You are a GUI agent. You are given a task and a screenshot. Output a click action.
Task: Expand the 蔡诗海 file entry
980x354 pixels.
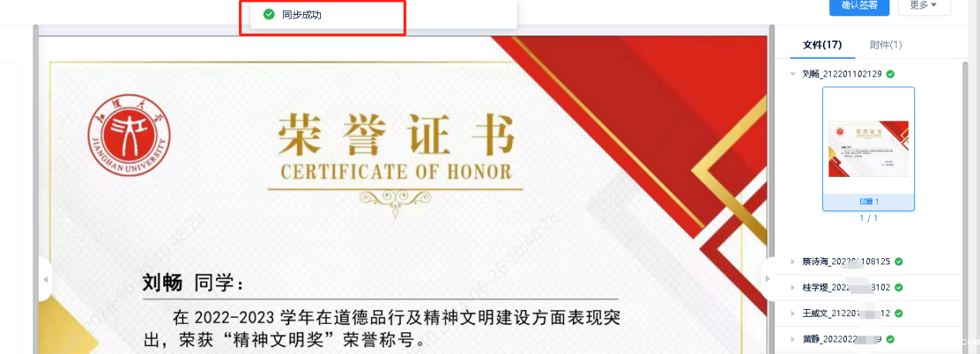[792, 262]
